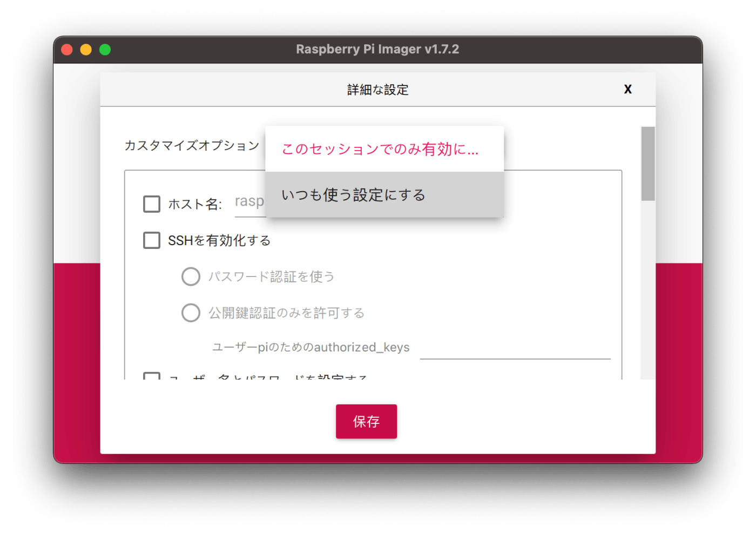Image resolution: width=756 pixels, height=534 pixels.
Task: Click the red window close button
Action: tap(67, 50)
